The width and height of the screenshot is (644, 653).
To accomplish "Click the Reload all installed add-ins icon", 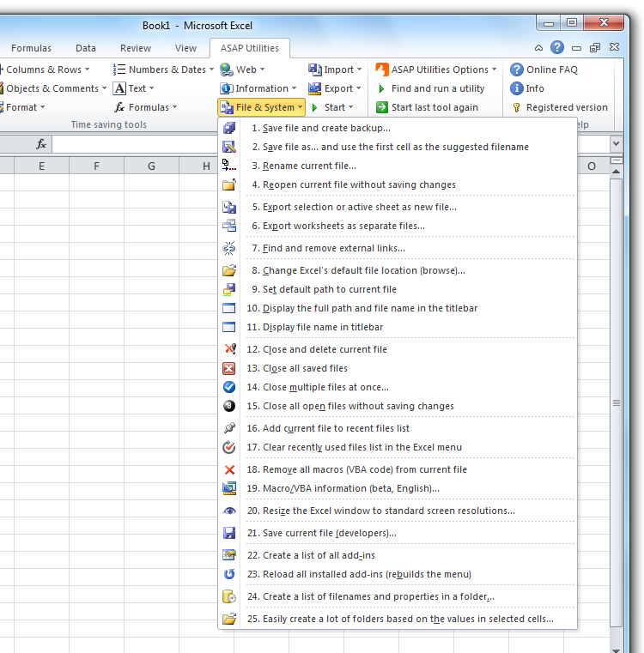I will [x=229, y=574].
